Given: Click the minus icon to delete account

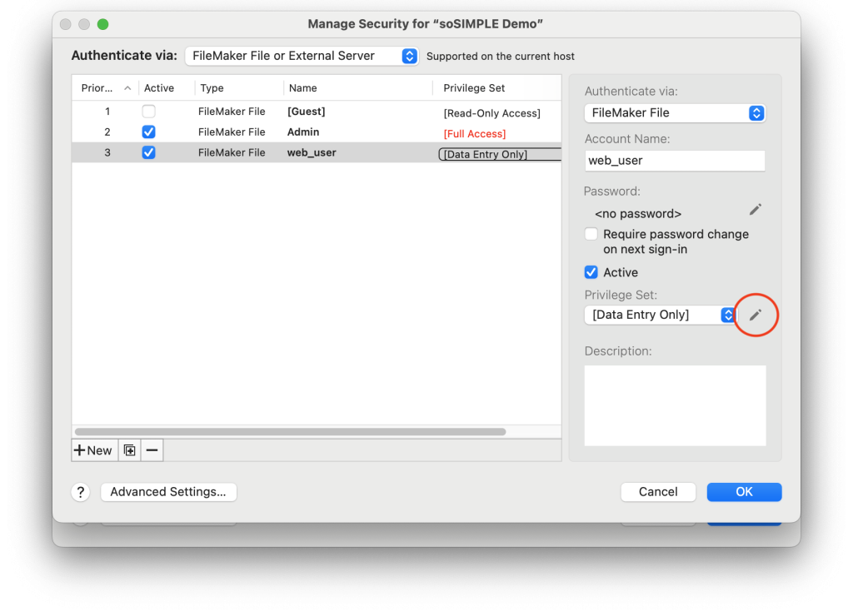Looking at the screenshot, I should (152, 450).
